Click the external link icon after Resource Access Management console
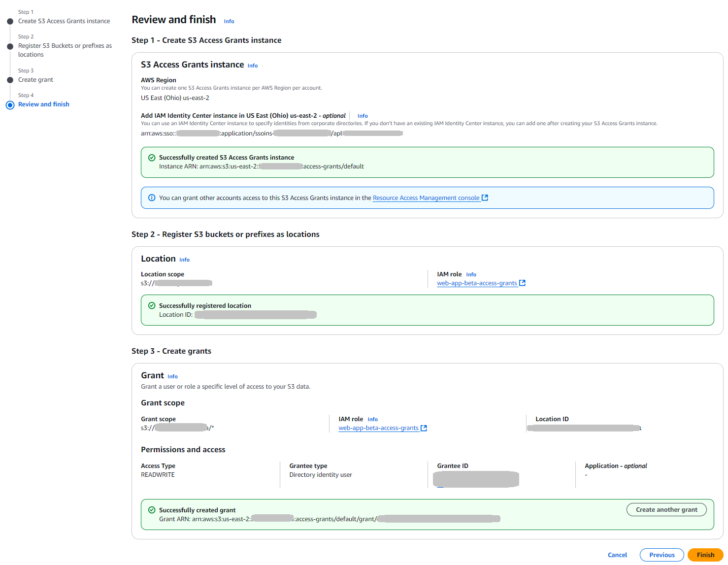 (x=485, y=198)
